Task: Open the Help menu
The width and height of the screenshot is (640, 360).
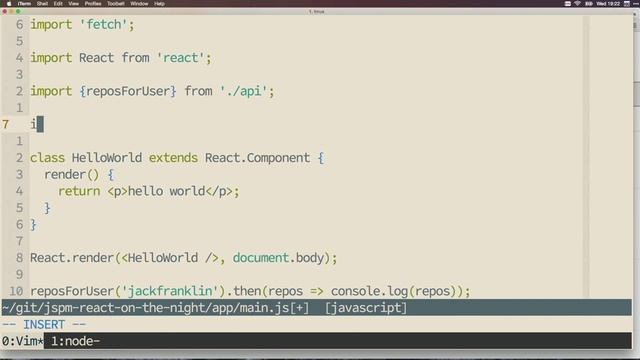Action: click(x=159, y=3)
